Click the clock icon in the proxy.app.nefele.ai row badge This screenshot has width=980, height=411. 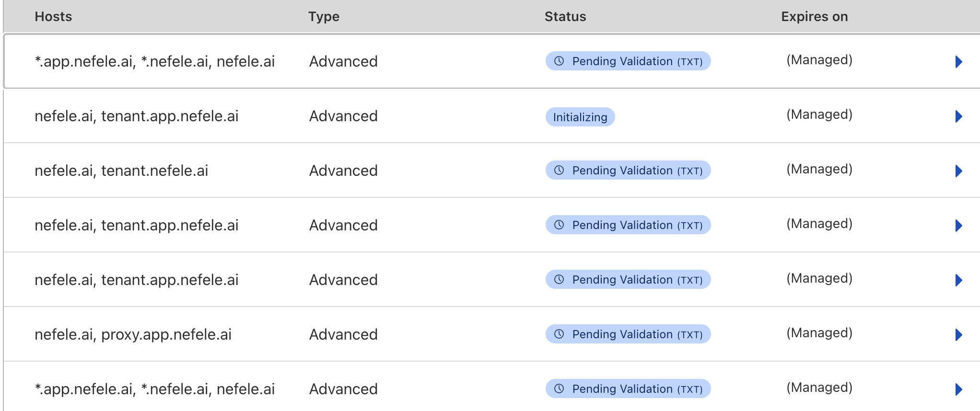coord(559,334)
